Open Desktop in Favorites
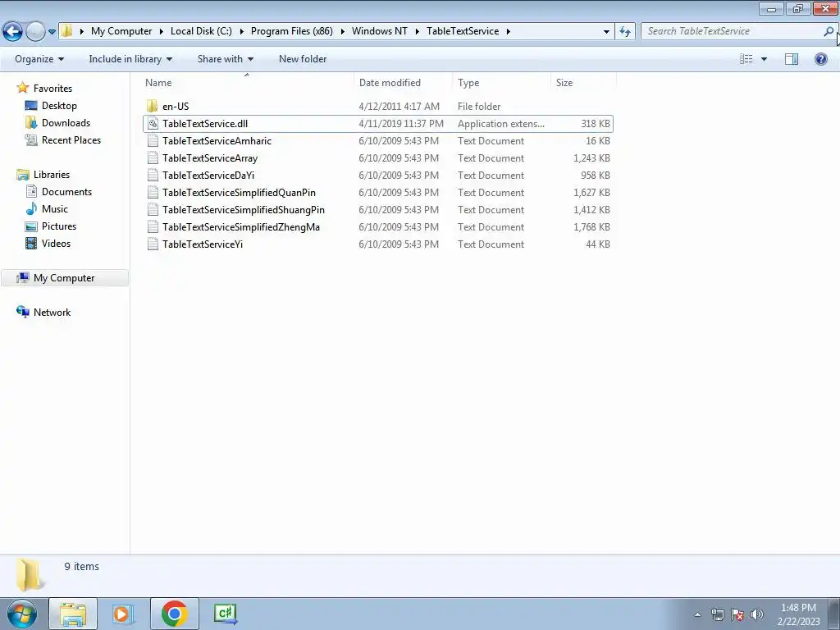840x630 pixels. (59, 106)
